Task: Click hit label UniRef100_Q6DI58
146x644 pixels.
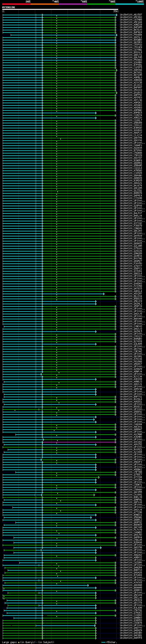Action: pos(131,548)
